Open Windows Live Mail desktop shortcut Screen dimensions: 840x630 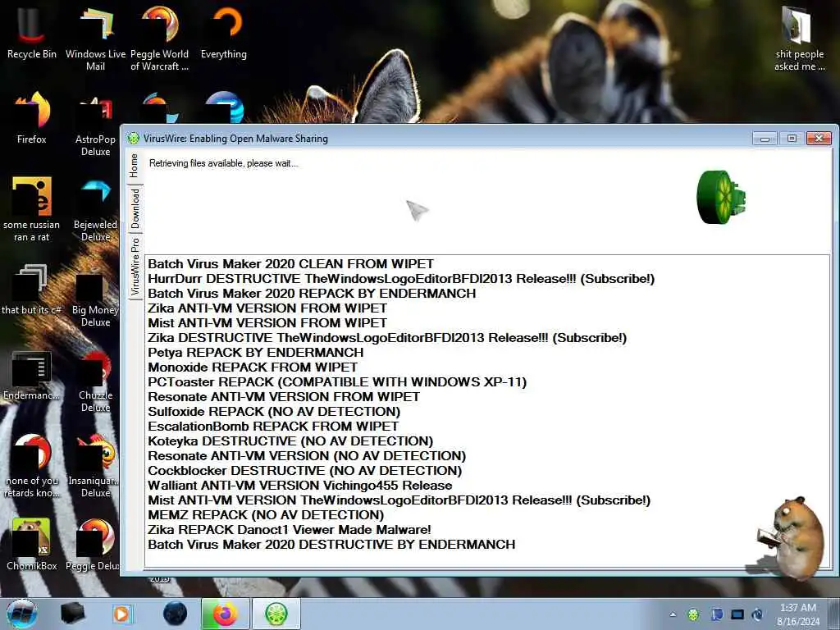coord(95,38)
